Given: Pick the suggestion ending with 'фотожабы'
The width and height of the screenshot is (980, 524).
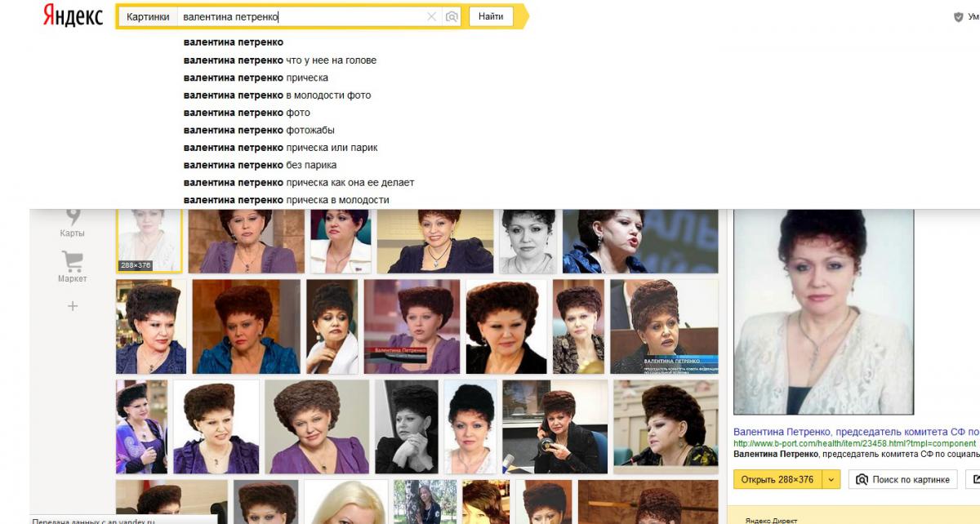Looking at the screenshot, I should (259, 131).
